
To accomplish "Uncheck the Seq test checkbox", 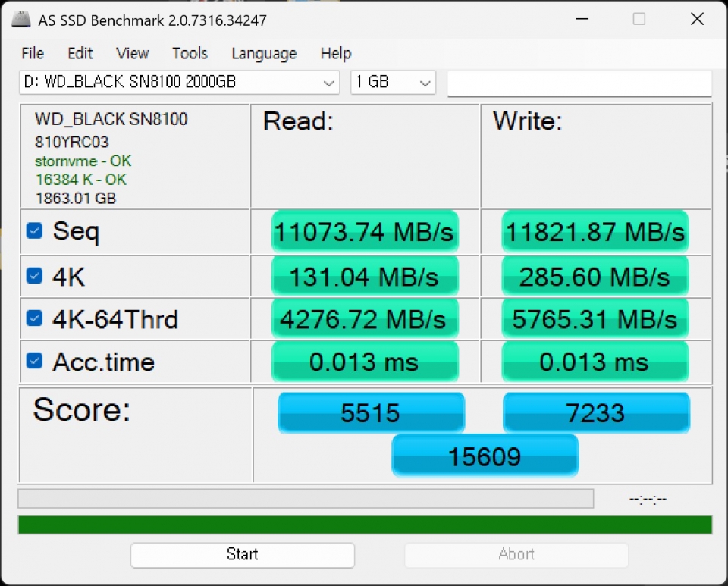I will coord(34,230).
